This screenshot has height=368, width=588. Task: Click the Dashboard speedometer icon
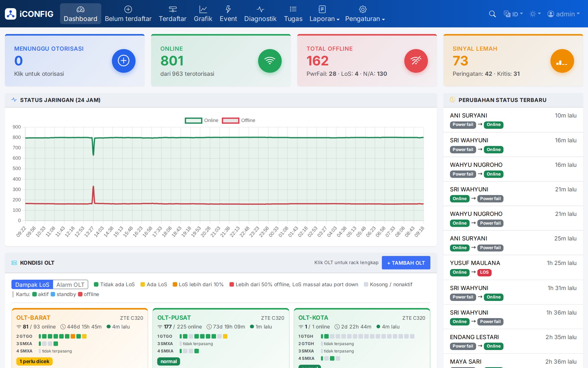point(81,9)
